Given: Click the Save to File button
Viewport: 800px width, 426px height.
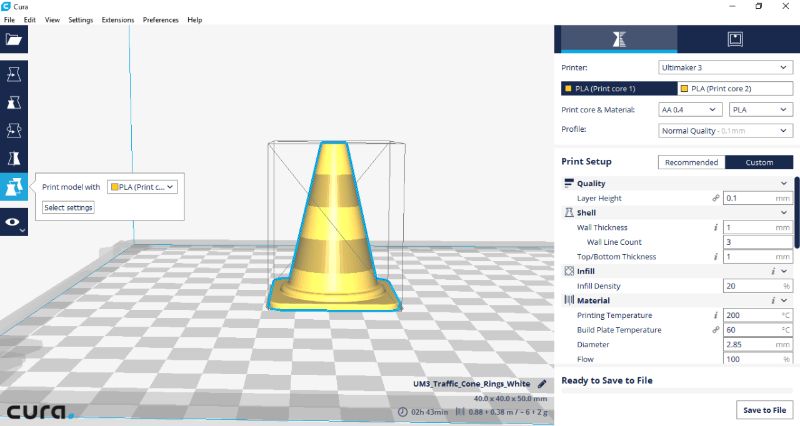Looking at the screenshot, I should pos(764,410).
